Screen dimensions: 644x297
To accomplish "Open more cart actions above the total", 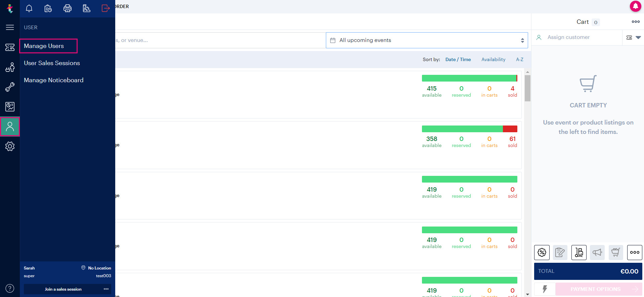I will (635, 252).
